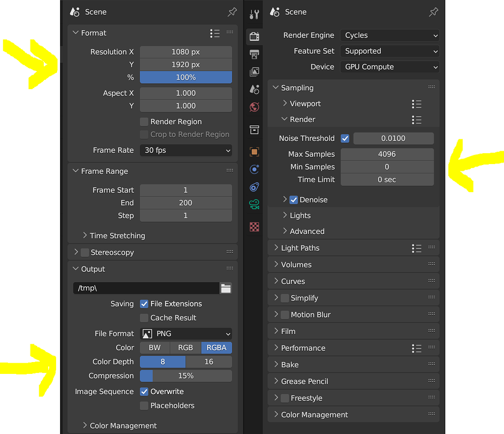Open the Texture properties checker icon
504x434 pixels.
[254, 227]
